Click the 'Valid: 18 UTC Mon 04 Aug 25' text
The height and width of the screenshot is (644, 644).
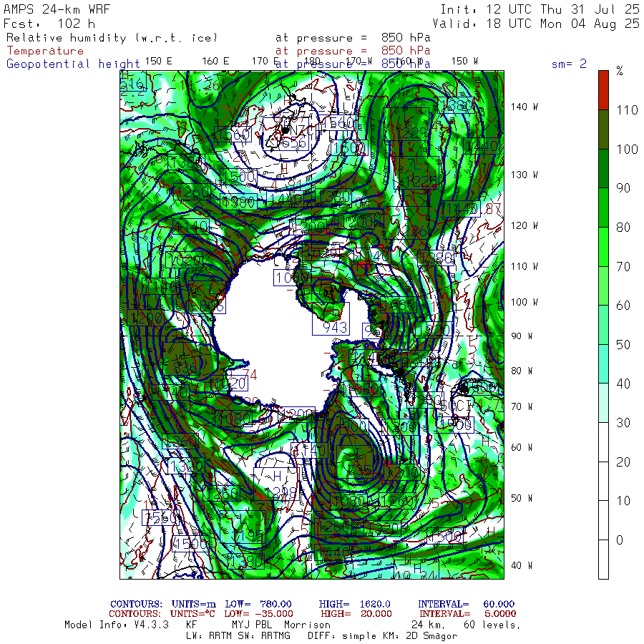(536, 24)
